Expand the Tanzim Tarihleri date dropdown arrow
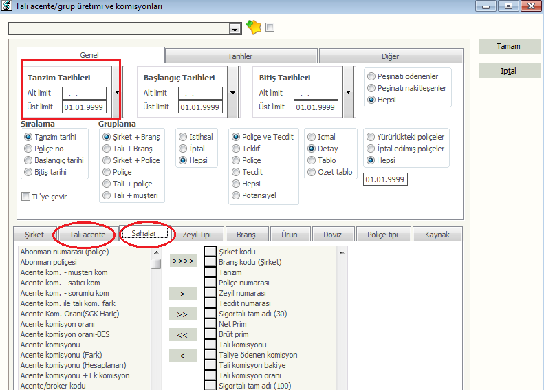 tap(116, 91)
